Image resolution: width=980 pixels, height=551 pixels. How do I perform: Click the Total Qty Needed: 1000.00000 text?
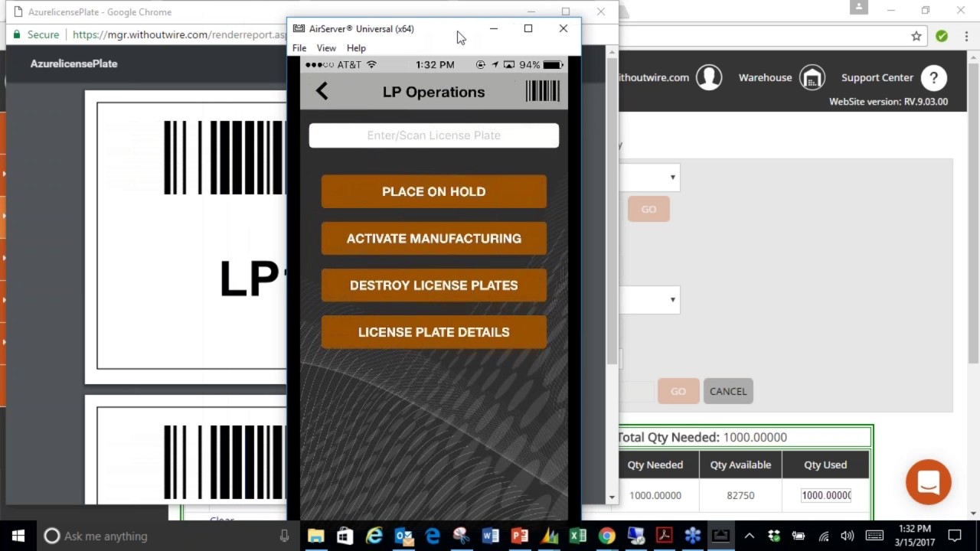click(702, 437)
